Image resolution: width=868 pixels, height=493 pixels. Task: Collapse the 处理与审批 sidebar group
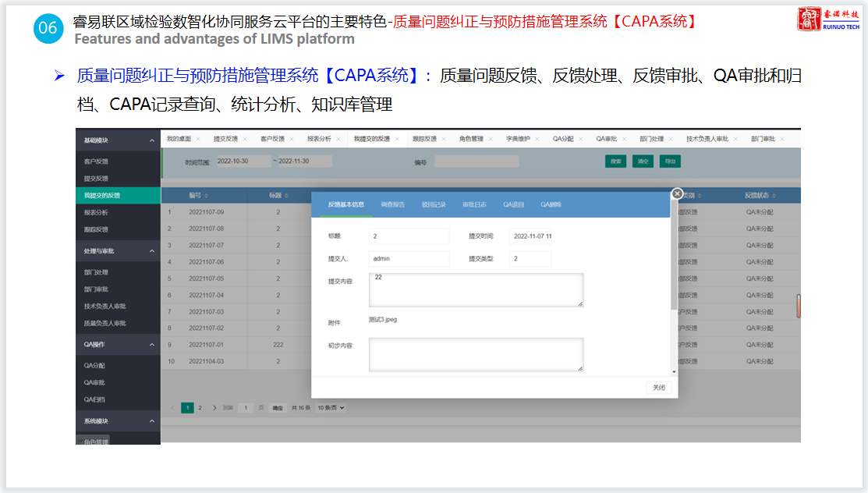point(151,251)
